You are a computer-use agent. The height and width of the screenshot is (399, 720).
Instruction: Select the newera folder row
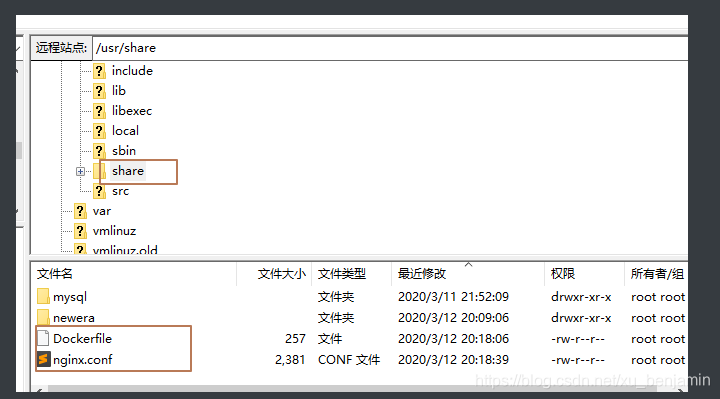[x=360, y=317]
